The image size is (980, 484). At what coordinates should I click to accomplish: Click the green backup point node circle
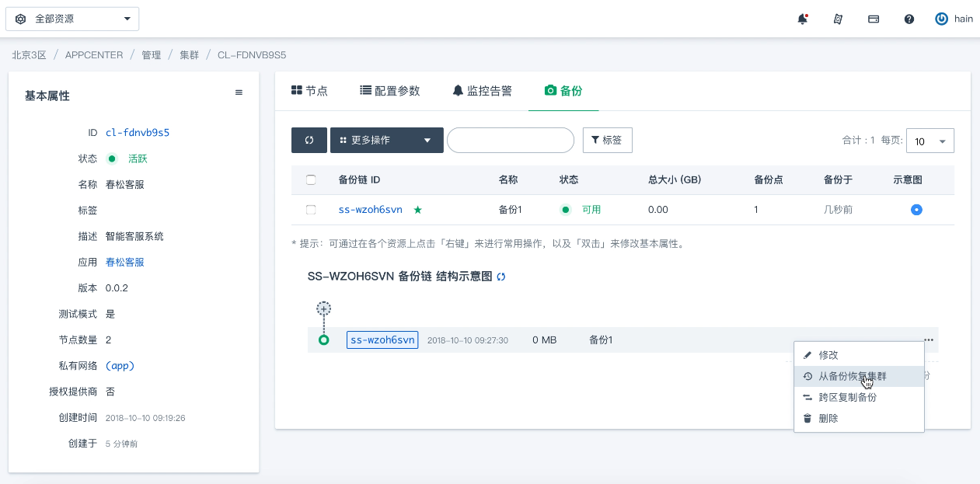pos(324,339)
